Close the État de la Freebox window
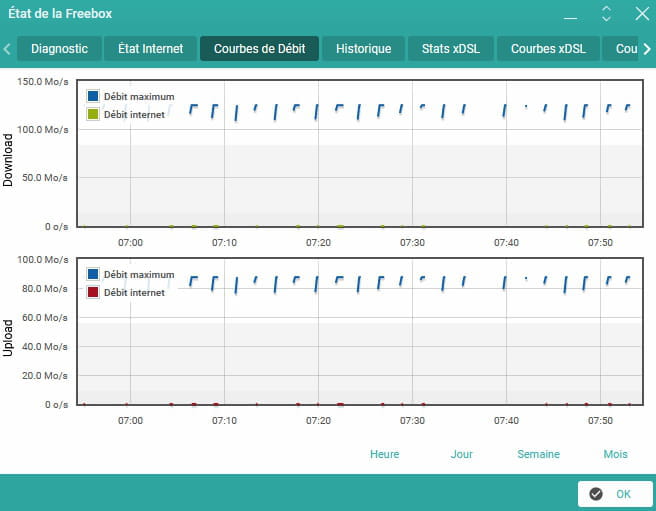The width and height of the screenshot is (656, 511). tap(642, 13)
